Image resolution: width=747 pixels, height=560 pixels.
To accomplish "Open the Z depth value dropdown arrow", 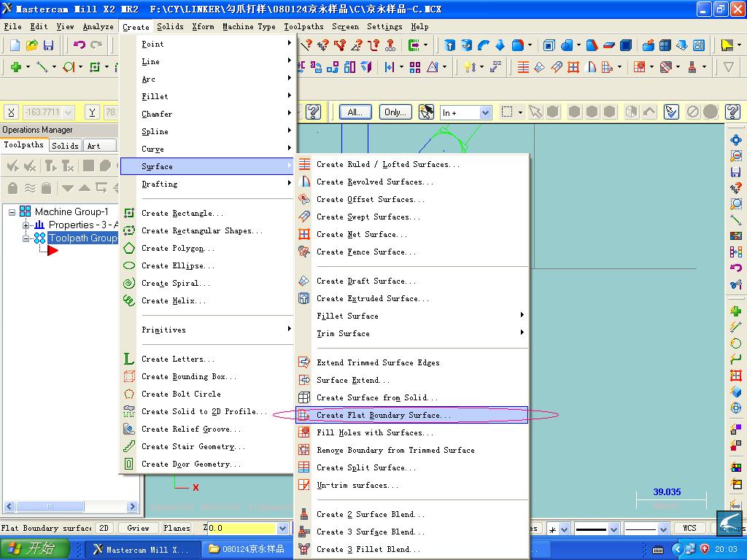I will 282,528.
